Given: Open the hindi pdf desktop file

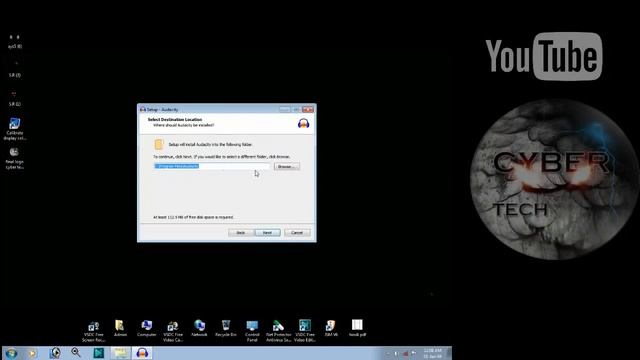Looking at the screenshot, I should pos(357,328).
